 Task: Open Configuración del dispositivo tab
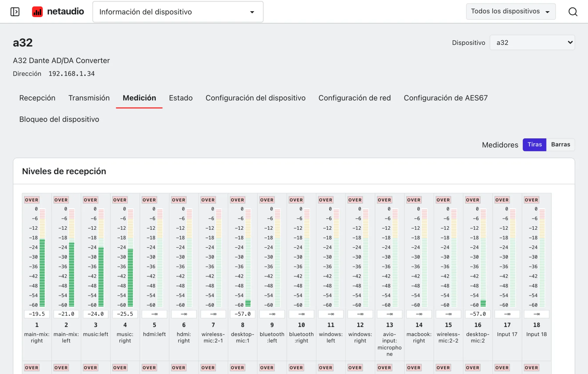pyautogui.click(x=255, y=98)
